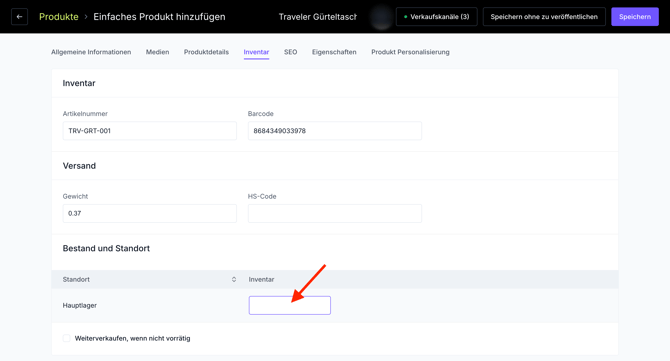Screen dimensions: 670x361
Task: Go to the Produktdetails tab
Action: pos(206,52)
